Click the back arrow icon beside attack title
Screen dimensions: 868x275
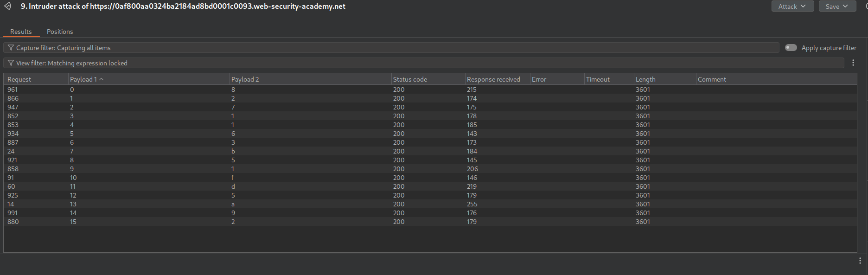click(7, 6)
